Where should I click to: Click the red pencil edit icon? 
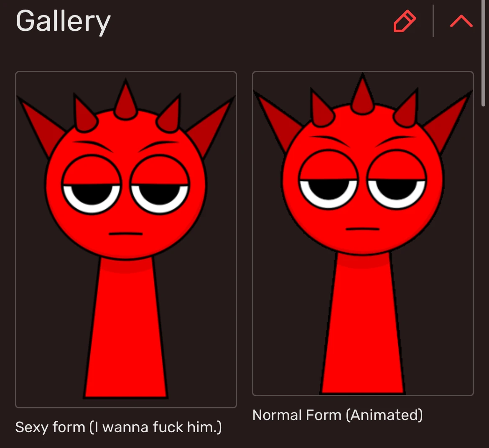[x=405, y=21]
